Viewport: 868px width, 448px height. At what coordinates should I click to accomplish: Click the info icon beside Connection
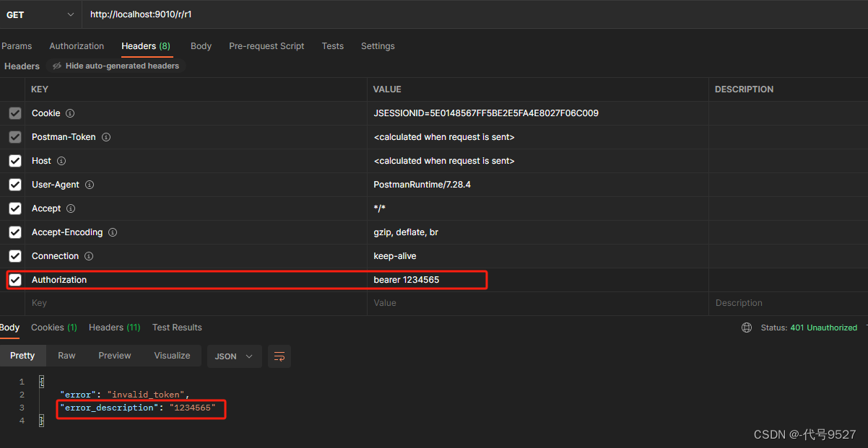88,256
